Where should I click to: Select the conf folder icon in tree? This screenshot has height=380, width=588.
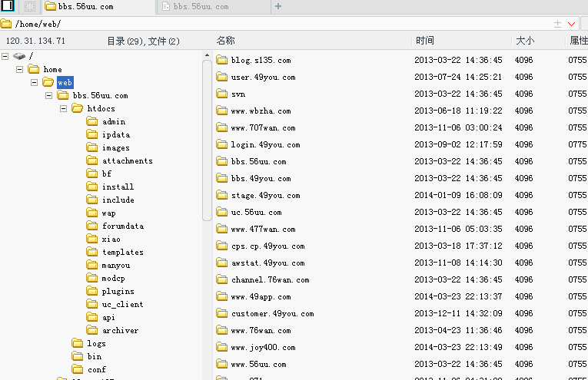78,369
